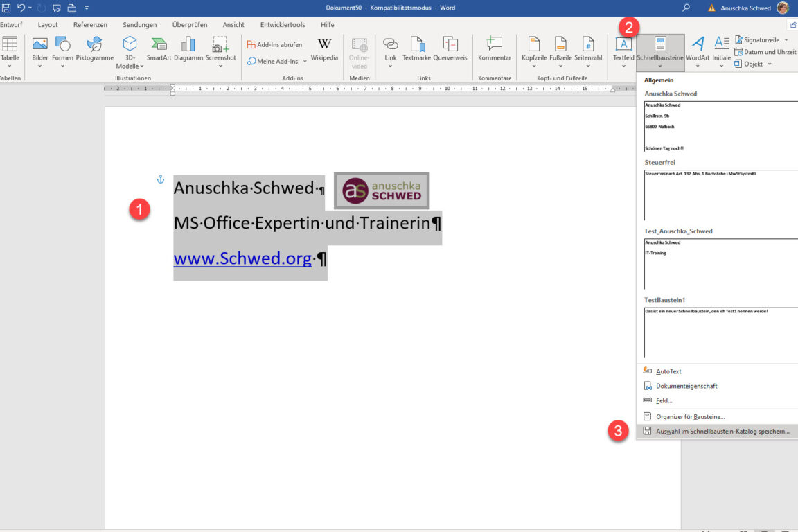Open the Screenshot tool
This screenshot has height=532, width=798.
coord(220,50)
